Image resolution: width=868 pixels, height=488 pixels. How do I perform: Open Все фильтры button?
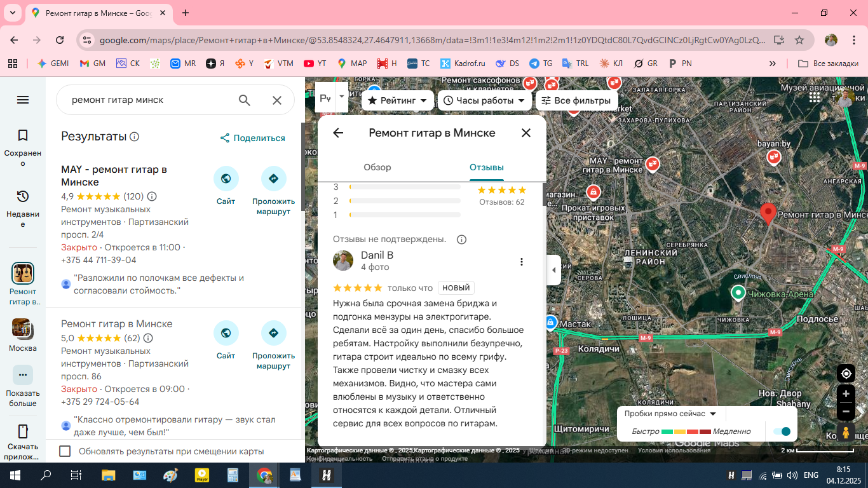576,100
